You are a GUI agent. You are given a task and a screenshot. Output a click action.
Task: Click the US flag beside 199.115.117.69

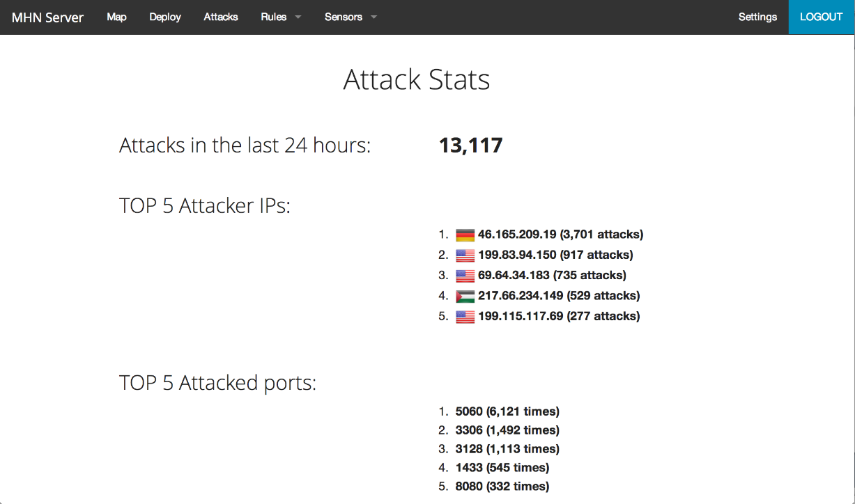(465, 317)
